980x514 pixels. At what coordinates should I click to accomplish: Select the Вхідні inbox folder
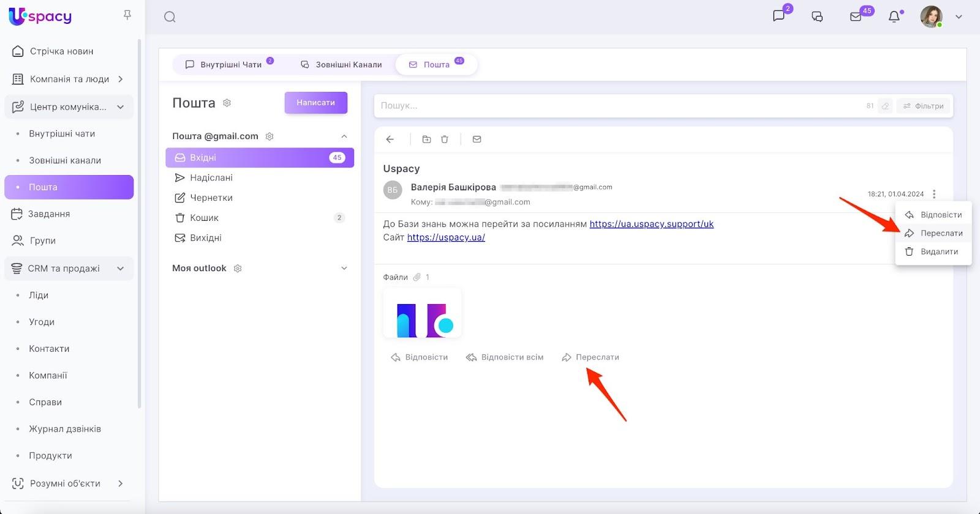(260, 157)
